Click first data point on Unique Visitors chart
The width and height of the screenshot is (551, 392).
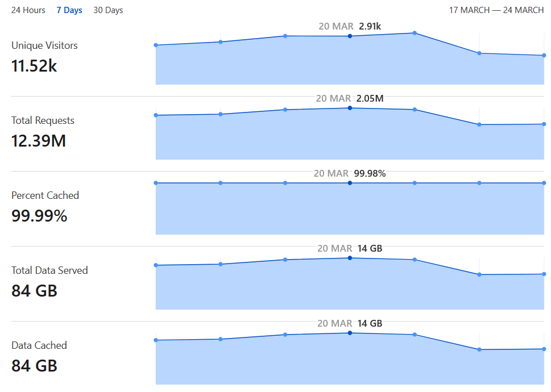point(156,45)
